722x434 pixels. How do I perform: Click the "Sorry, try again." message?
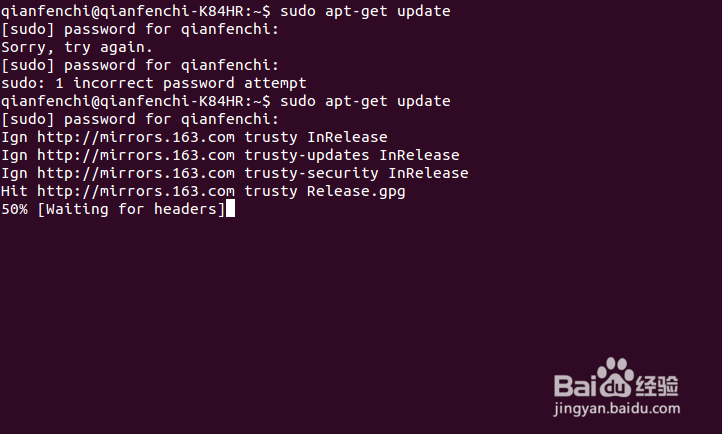tap(77, 47)
